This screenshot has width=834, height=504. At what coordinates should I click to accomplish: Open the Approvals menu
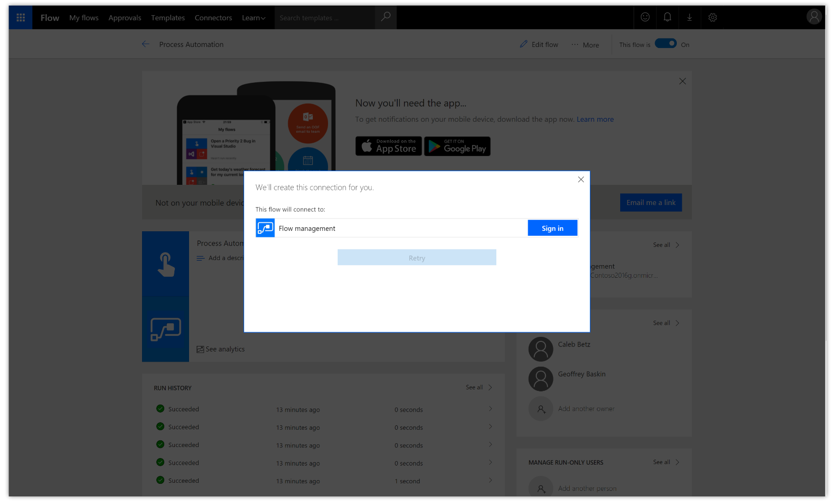pyautogui.click(x=125, y=18)
